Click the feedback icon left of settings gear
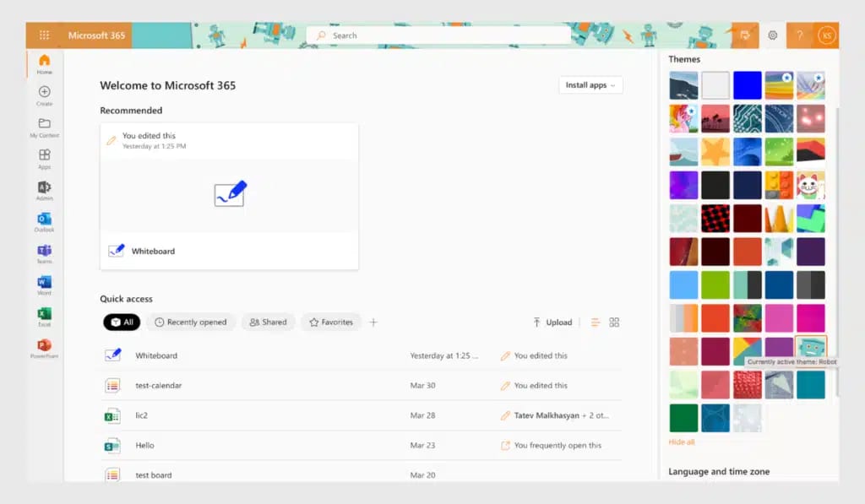This screenshot has height=504, width=865. tap(745, 35)
